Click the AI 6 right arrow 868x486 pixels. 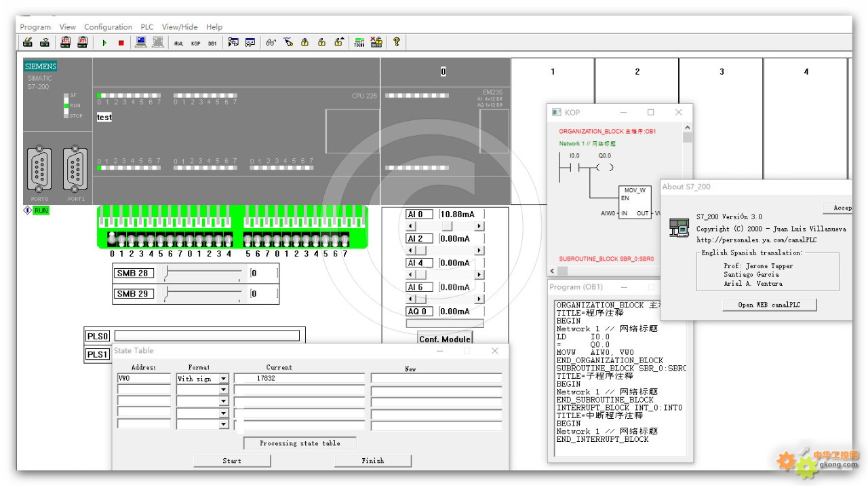coord(479,299)
